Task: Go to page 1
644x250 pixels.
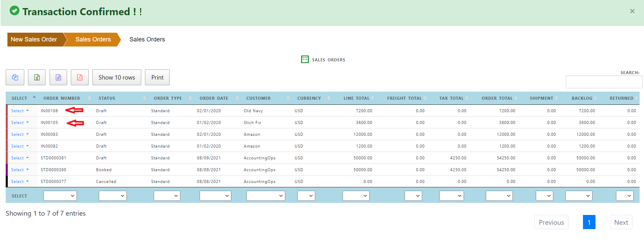Action: [x=589, y=222]
